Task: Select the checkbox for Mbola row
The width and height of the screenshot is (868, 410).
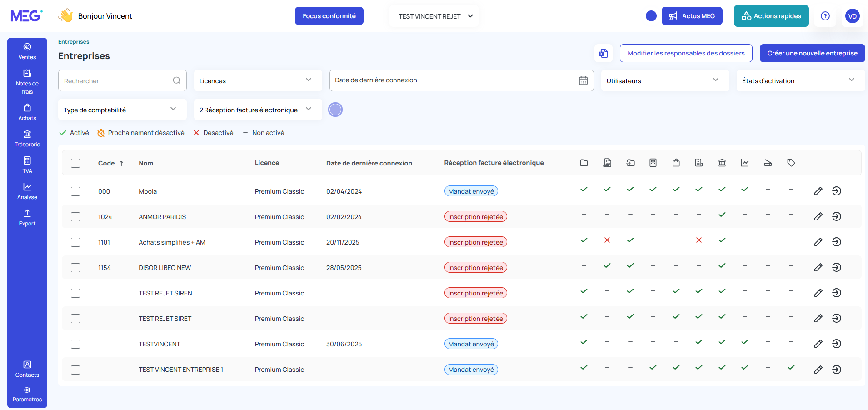Action: pyautogui.click(x=75, y=191)
